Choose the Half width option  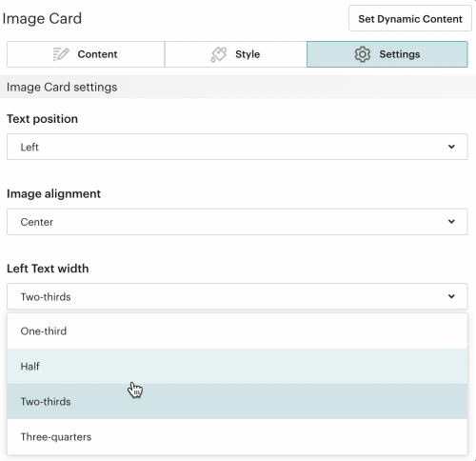(x=237, y=366)
